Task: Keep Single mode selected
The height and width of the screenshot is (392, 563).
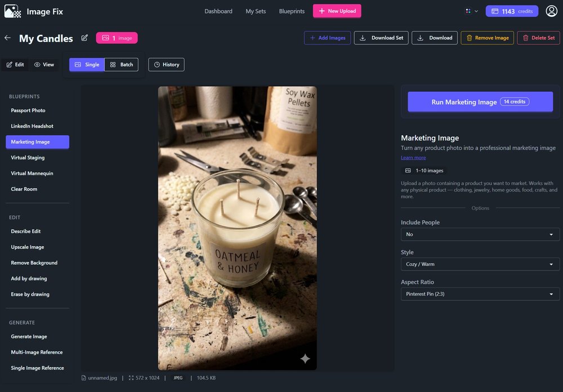Action: (87, 64)
